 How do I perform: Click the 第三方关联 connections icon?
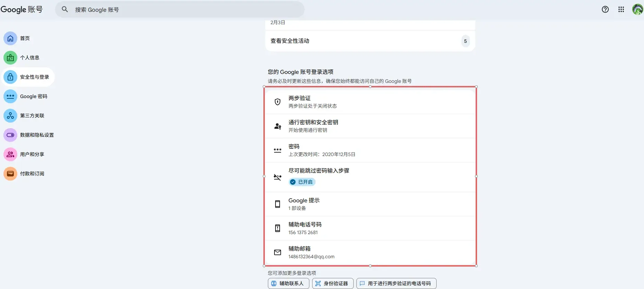(x=10, y=116)
